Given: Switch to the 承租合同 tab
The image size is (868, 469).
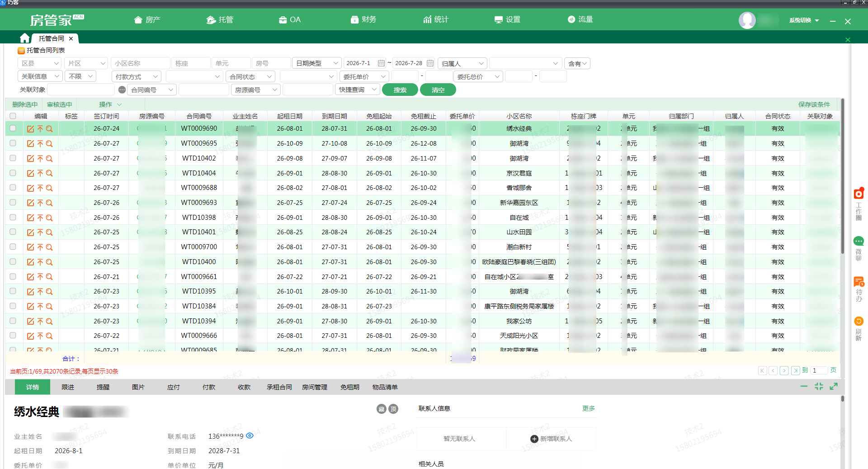Looking at the screenshot, I should pos(279,387).
